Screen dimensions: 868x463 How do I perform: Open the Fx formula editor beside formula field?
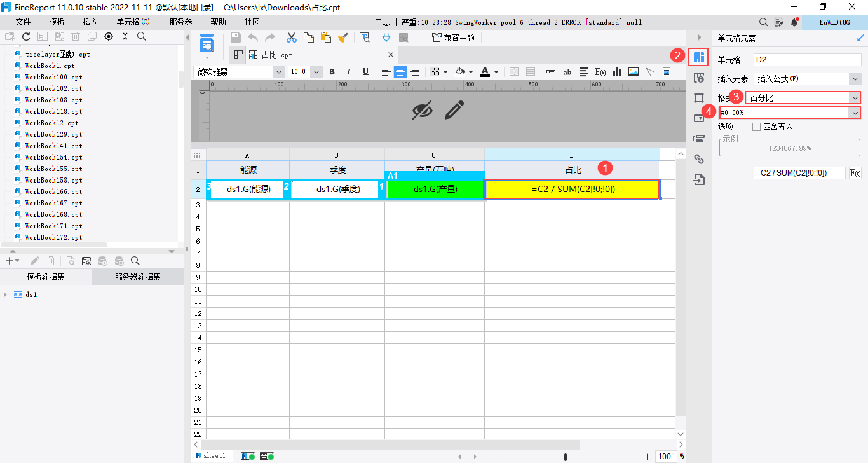[855, 172]
